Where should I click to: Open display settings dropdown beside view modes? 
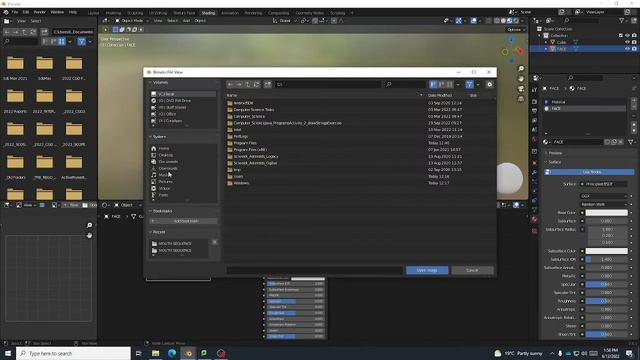coord(458,84)
